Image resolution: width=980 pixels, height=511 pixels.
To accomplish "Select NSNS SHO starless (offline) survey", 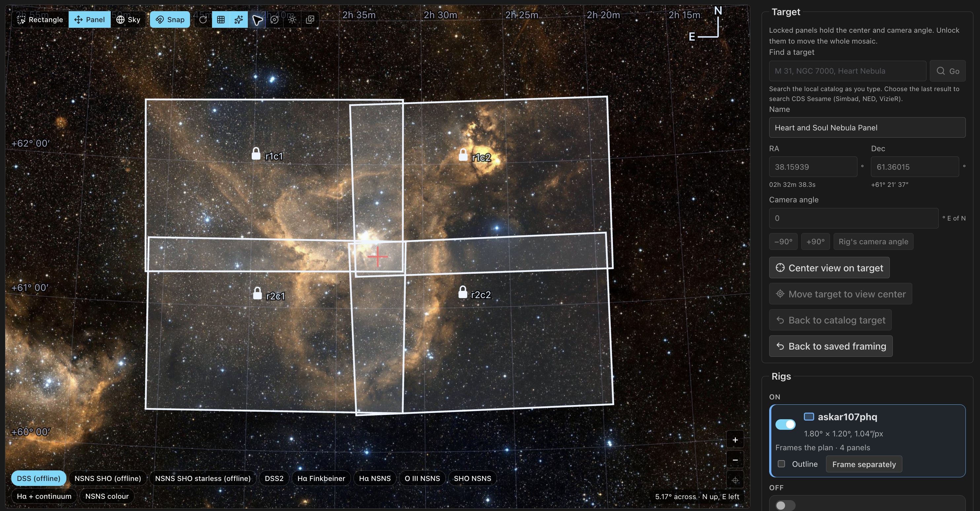I will click(x=203, y=478).
